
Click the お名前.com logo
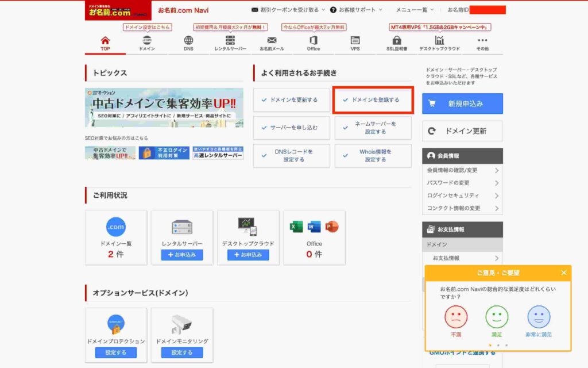point(118,10)
